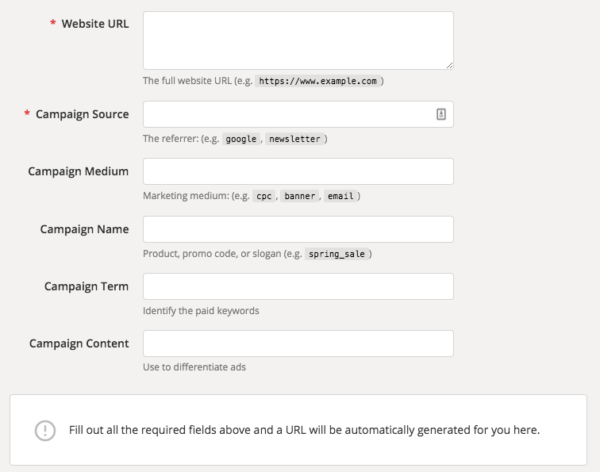The image size is (600, 472).
Task: Select the Campaign Name input box
Action: coord(298,229)
